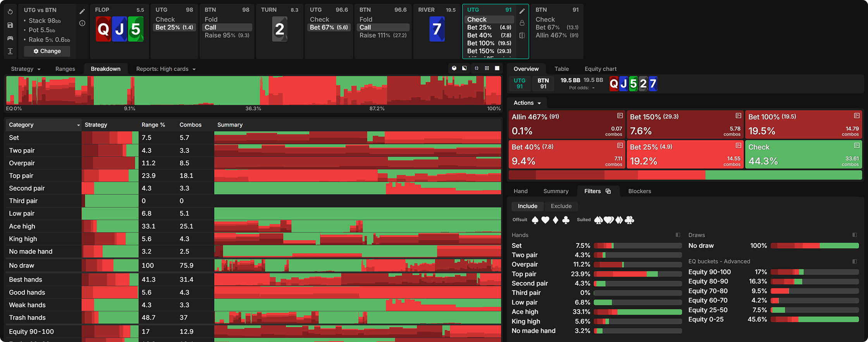Screen dimensions: 868x342
Task: Open the Actions dropdown
Action: click(x=527, y=103)
